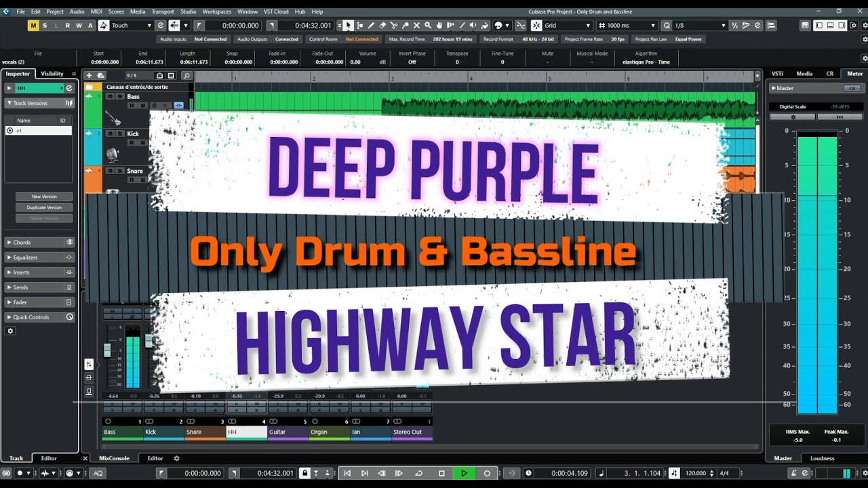Click the Record button in transport
The image size is (868, 488).
pyautogui.click(x=486, y=473)
